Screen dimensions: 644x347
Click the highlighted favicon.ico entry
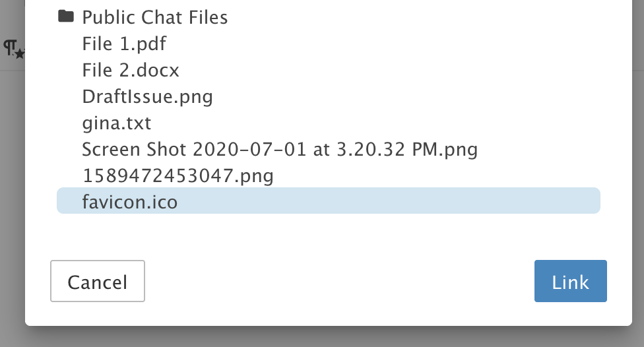[x=130, y=201]
